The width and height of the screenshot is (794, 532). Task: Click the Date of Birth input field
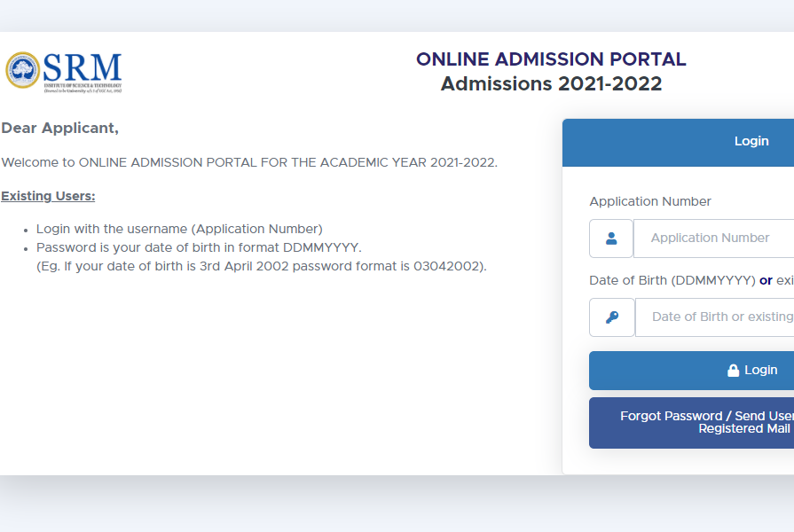[719, 317]
